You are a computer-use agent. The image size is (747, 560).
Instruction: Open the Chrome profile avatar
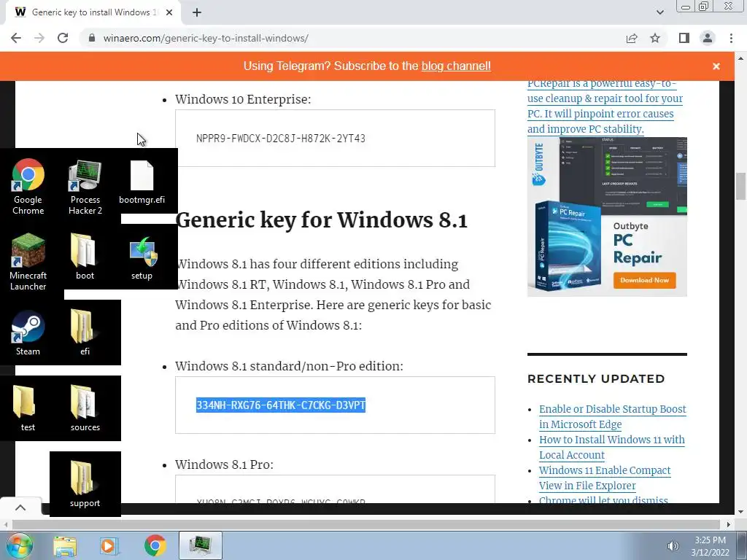tap(708, 38)
